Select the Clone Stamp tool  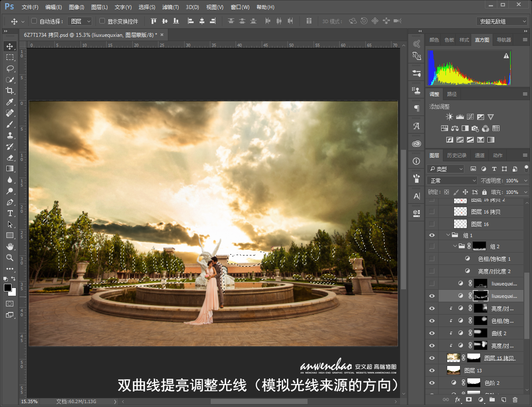[x=10, y=135]
